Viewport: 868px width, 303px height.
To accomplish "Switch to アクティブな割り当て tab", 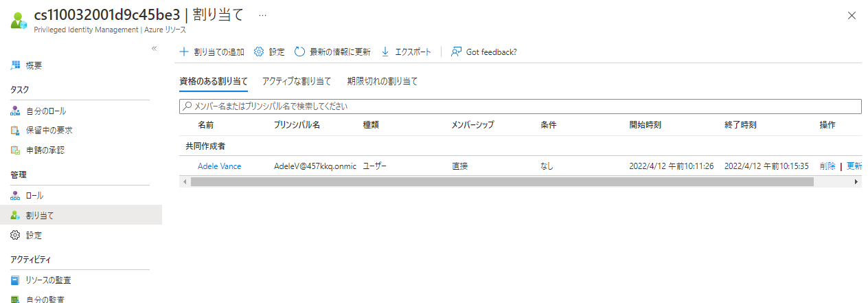I will click(297, 81).
